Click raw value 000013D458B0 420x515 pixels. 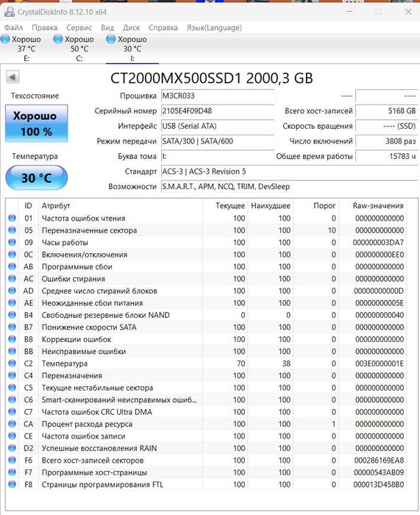[379, 484]
